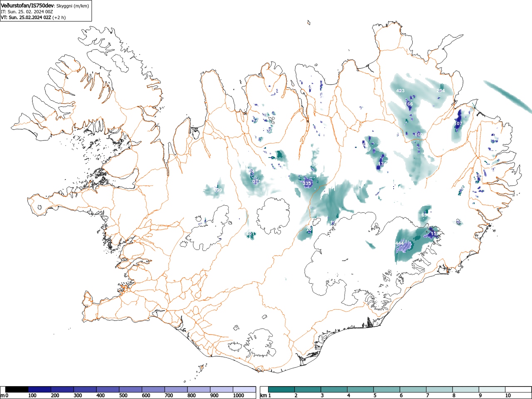Screen dimensions: 532x399
Task: Click the 'm' unit label of the legend
Action: point(2,396)
